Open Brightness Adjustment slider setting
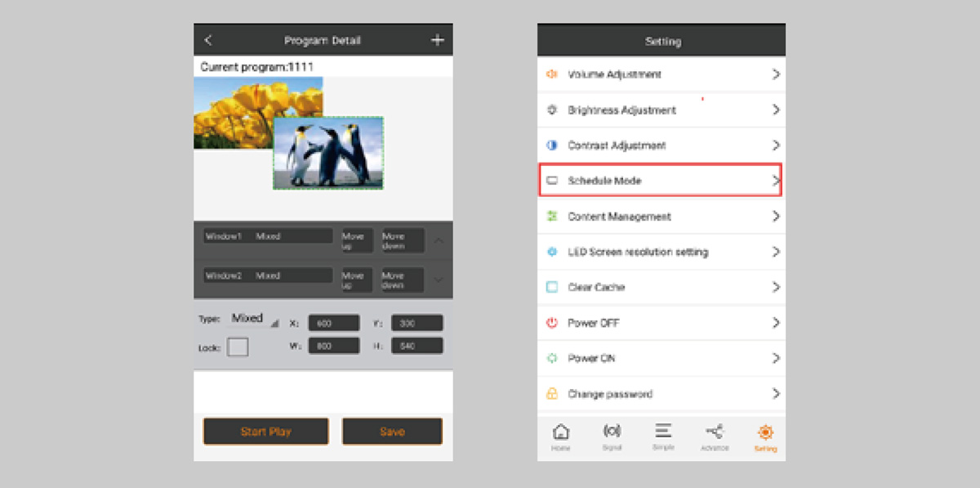 click(660, 110)
